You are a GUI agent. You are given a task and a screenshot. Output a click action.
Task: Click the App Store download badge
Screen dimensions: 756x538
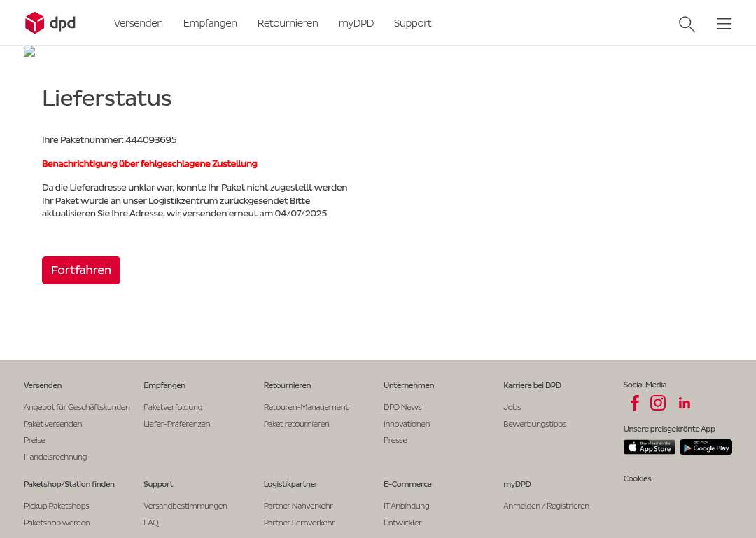point(649,447)
